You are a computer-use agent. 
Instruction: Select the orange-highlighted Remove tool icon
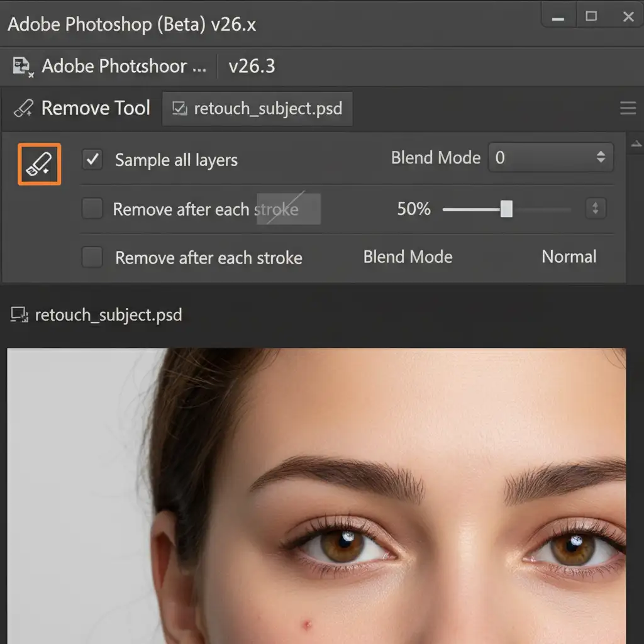click(40, 164)
